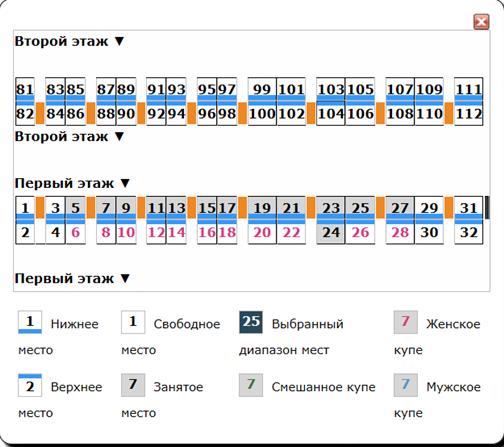Pick seat 107
The image size is (504, 447).
point(400,89)
